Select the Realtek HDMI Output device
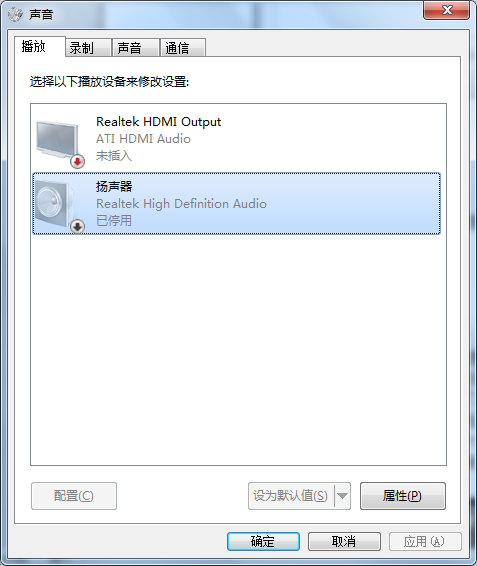The width and height of the screenshot is (477, 566). coord(237,139)
